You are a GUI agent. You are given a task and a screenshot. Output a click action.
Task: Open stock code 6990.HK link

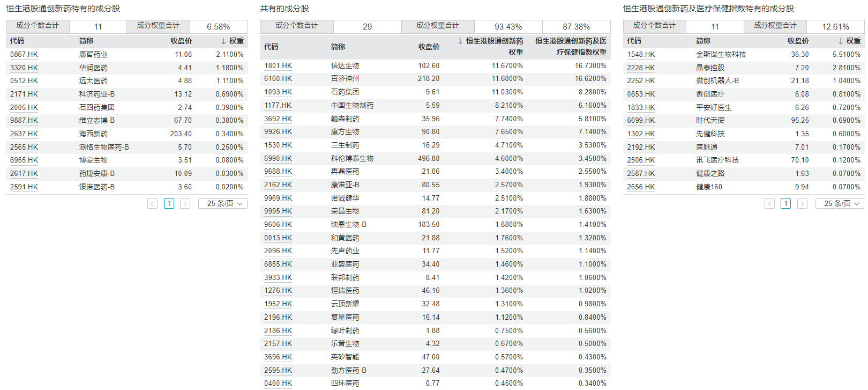click(278, 159)
